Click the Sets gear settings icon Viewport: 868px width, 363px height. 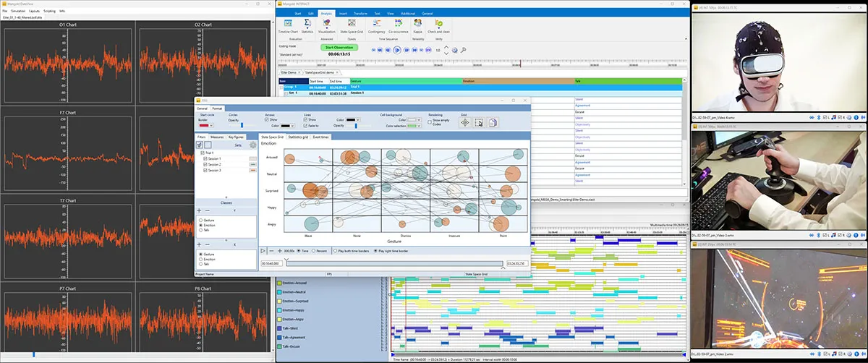point(253,145)
